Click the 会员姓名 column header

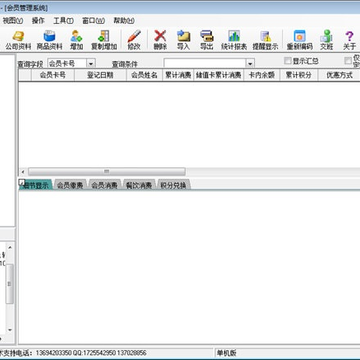(x=144, y=75)
